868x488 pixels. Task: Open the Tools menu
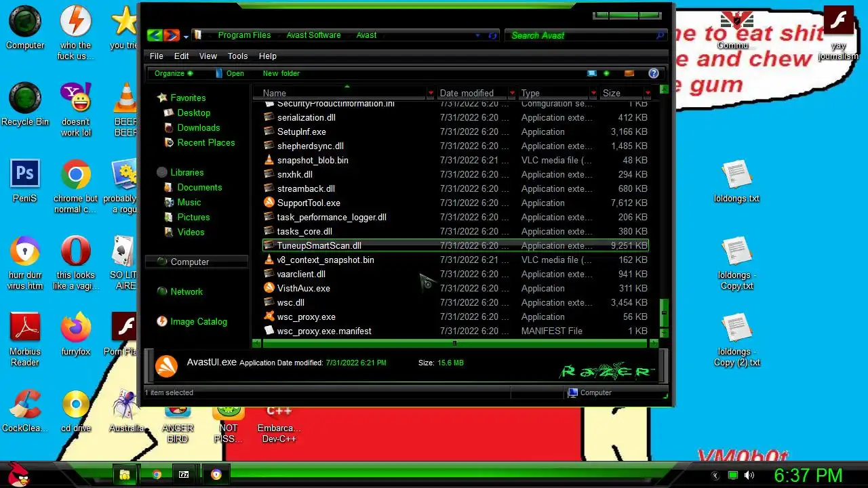tap(237, 56)
